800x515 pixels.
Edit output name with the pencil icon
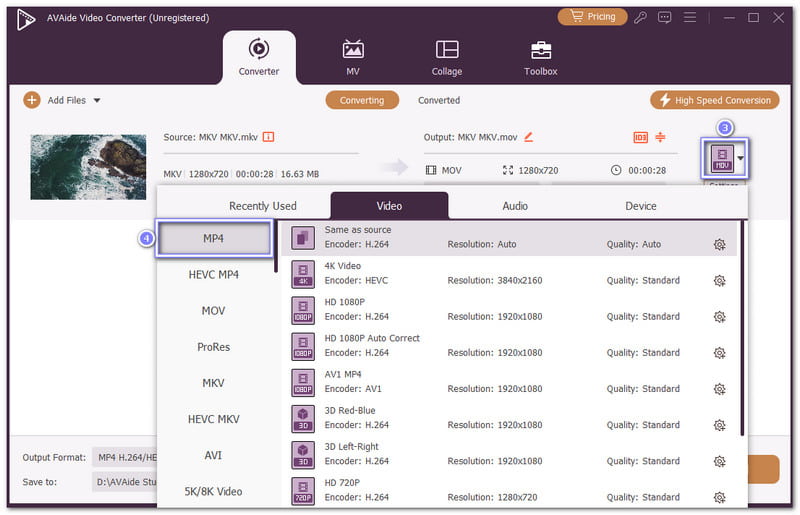529,137
